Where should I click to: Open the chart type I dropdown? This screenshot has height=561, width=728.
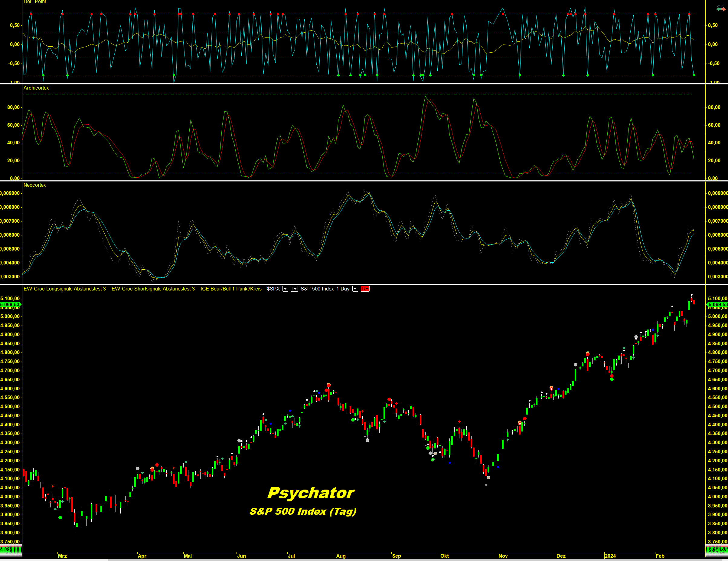pos(294,289)
